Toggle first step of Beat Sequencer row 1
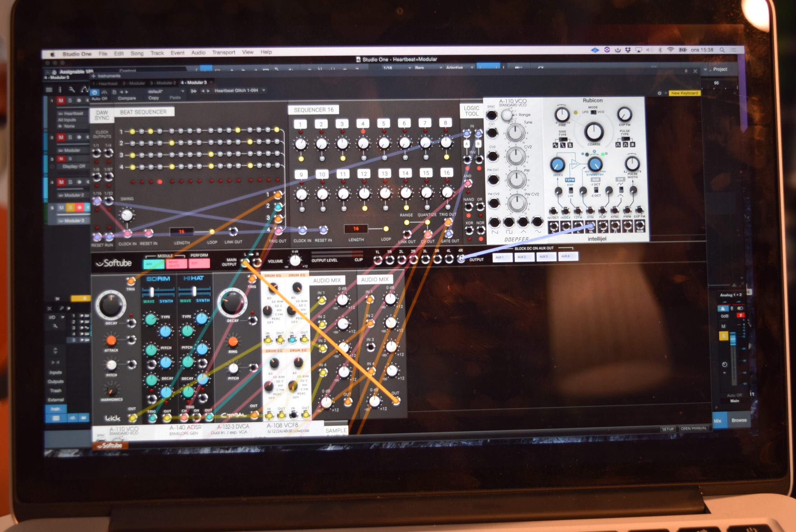796x532 pixels. [x=132, y=132]
